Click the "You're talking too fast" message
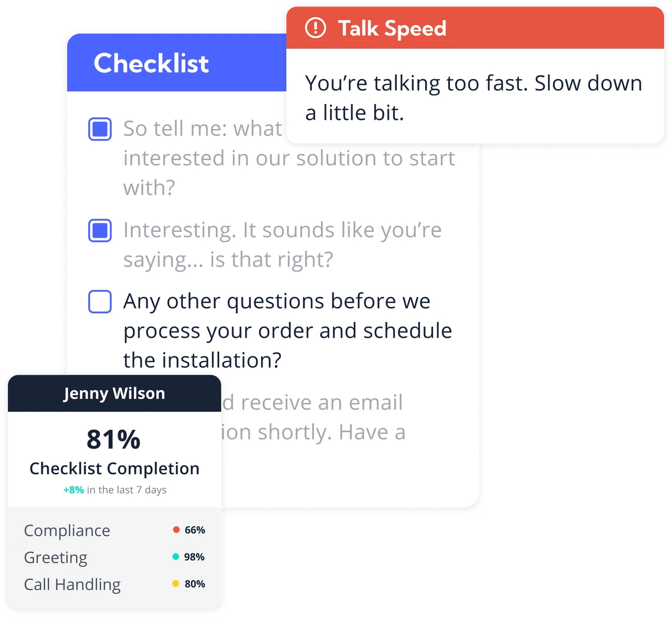Viewport: 672px width, 617px height. [x=474, y=98]
